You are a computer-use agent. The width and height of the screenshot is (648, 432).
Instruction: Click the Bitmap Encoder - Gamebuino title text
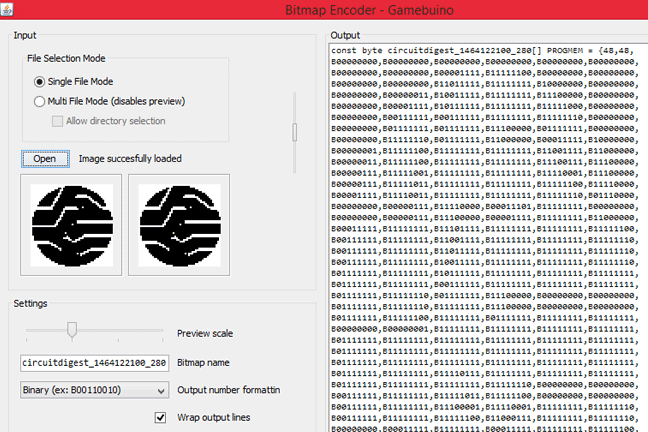tap(369, 10)
